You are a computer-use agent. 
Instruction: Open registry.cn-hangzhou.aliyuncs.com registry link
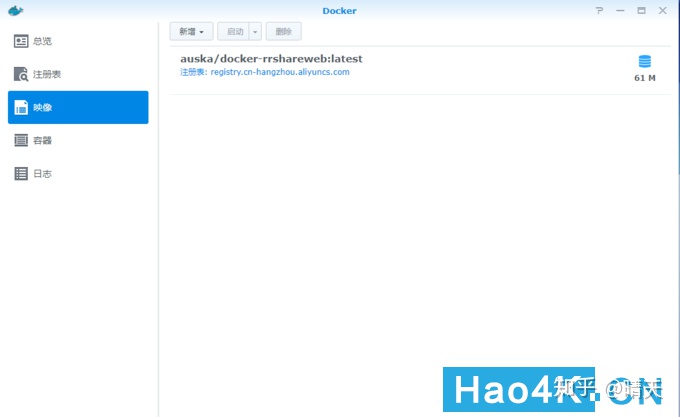[280, 72]
